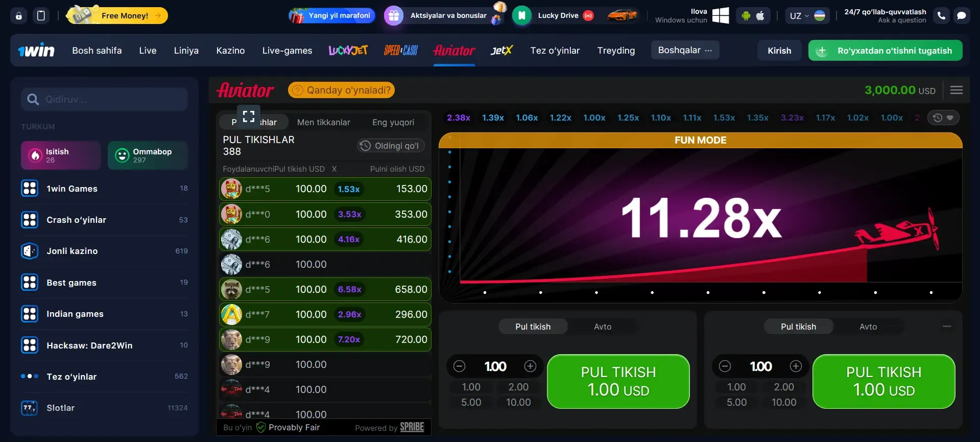This screenshot has height=442, width=980.
Task: Expand the round history dropdown
Action: click(943, 118)
